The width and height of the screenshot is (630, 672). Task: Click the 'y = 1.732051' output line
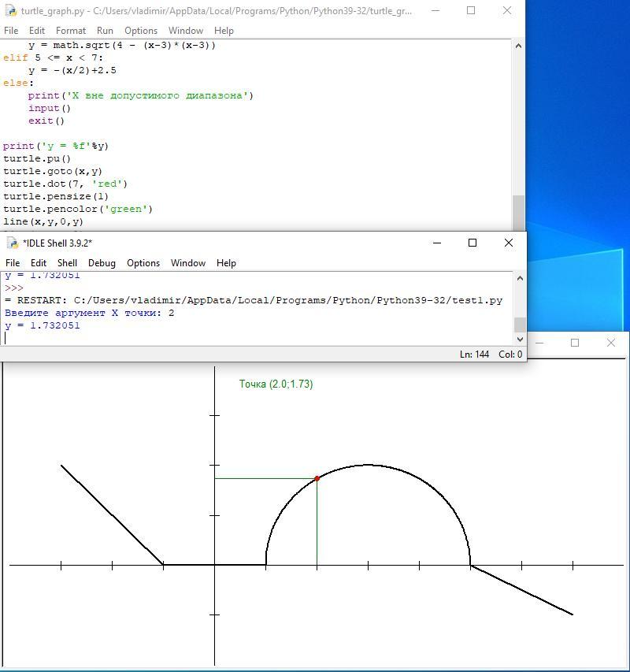coord(43,325)
